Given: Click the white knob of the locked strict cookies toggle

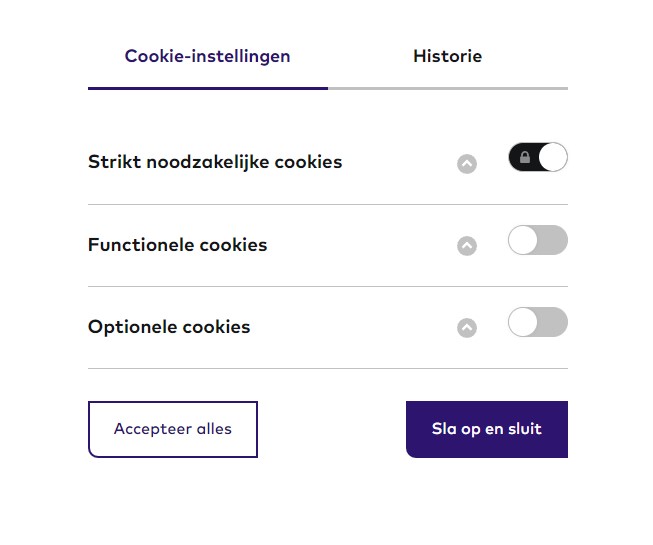Looking at the screenshot, I should (552, 158).
